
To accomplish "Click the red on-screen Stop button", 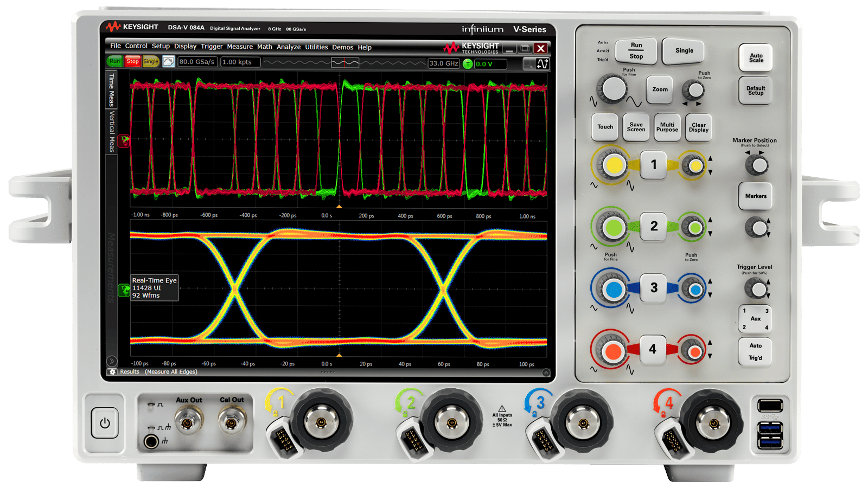I will [x=133, y=61].
